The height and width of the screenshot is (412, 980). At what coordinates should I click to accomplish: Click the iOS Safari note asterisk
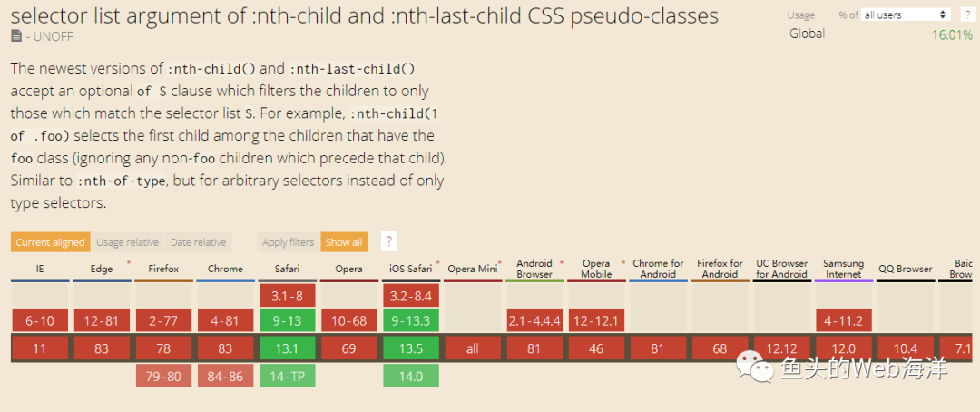point(438,263)
